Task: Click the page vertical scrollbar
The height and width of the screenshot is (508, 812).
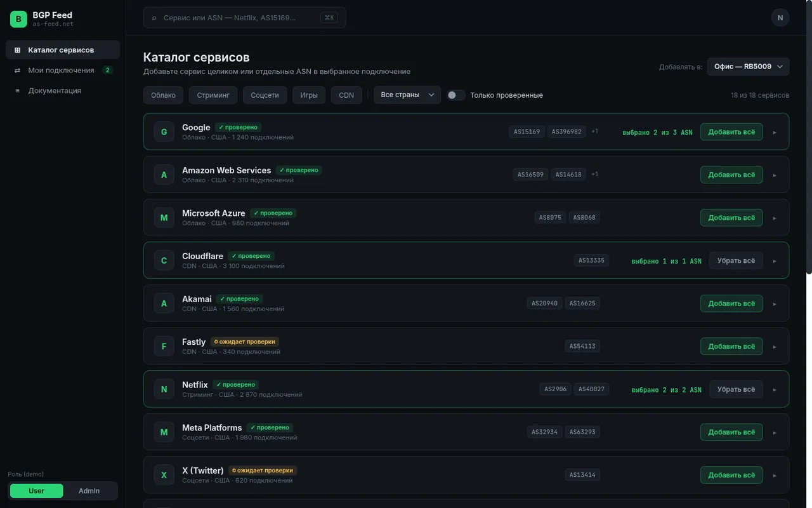Action: click(x=809, y=137)
